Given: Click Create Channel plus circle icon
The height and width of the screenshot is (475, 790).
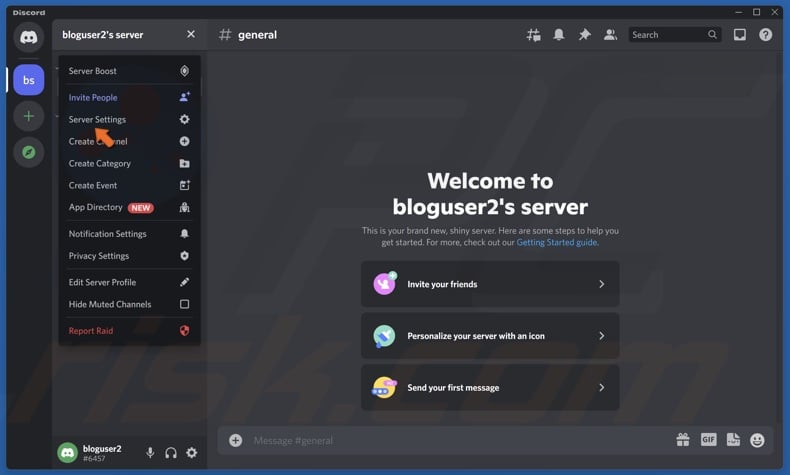Looking at the screenshot, I should coord(185,142).
